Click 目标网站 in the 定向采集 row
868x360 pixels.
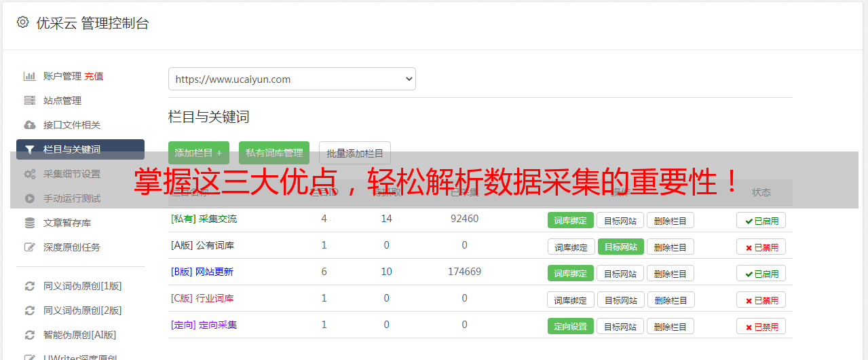(x=620, y=326)
